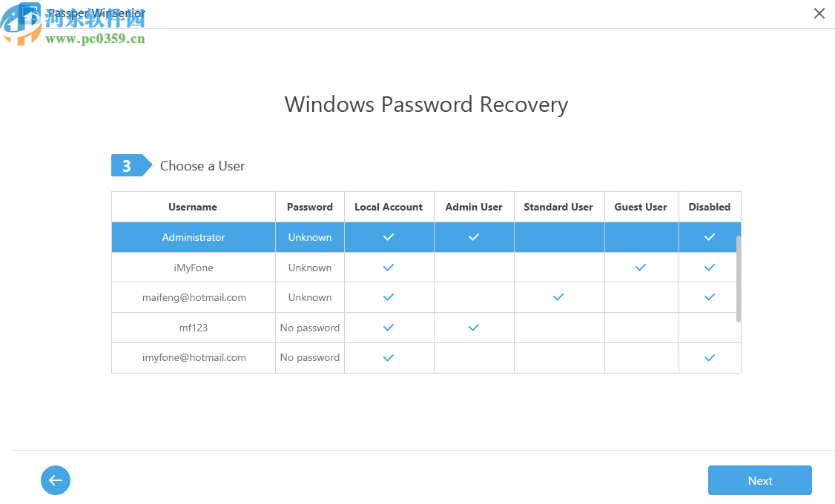Click the step 3 badge icon
Screen dimensions: 835x504
coord(128,166)
